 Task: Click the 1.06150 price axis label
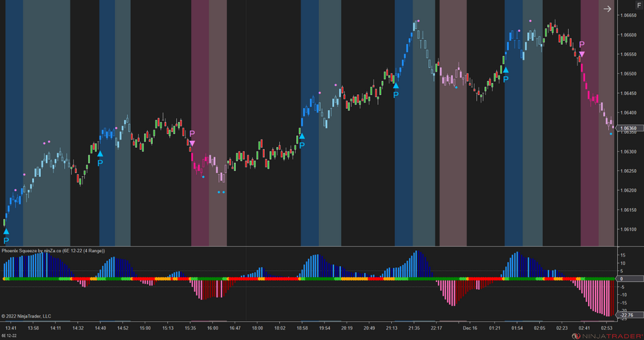[x=628, y=210]
